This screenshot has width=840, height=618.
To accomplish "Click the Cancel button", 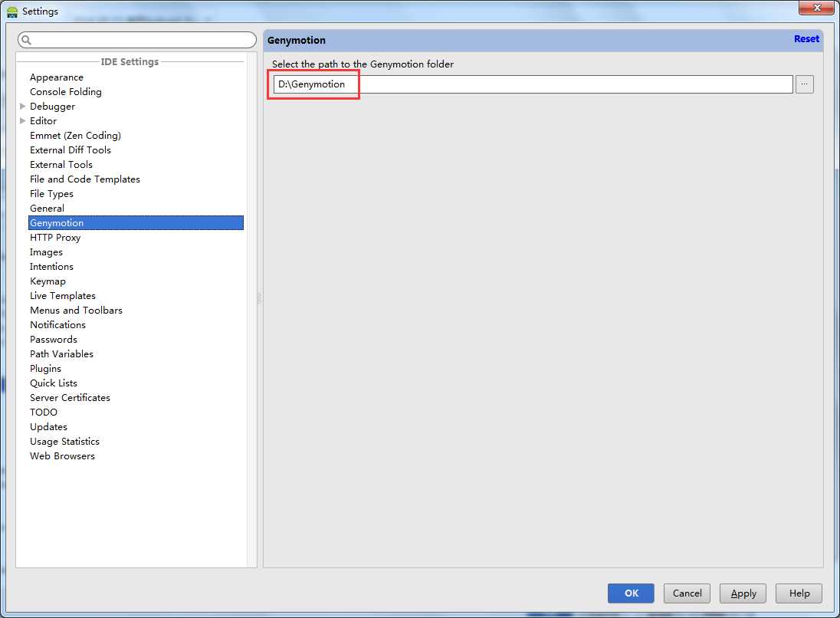I will (687, 593).
